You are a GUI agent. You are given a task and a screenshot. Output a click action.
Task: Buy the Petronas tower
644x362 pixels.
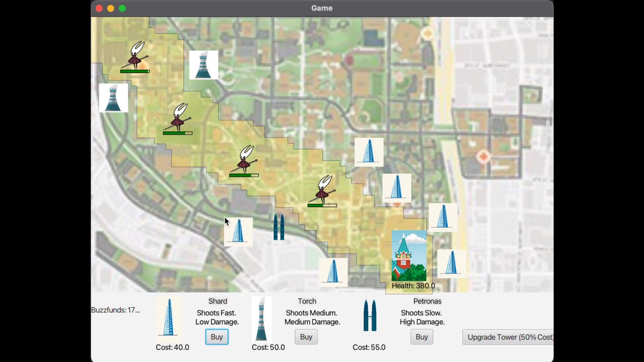pos(421,337)
